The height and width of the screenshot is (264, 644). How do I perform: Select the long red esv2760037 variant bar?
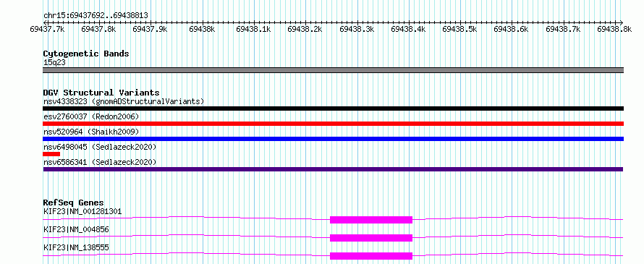333,124
